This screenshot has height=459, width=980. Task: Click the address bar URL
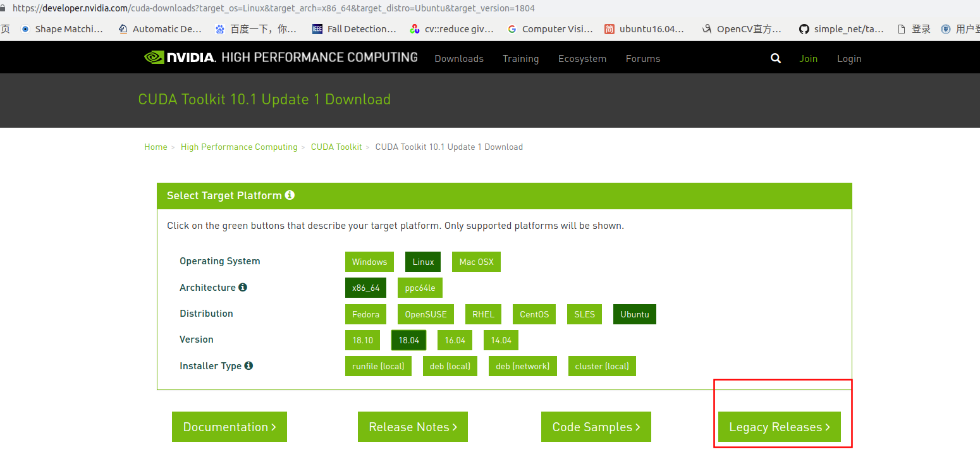click(x=273, y=8)
